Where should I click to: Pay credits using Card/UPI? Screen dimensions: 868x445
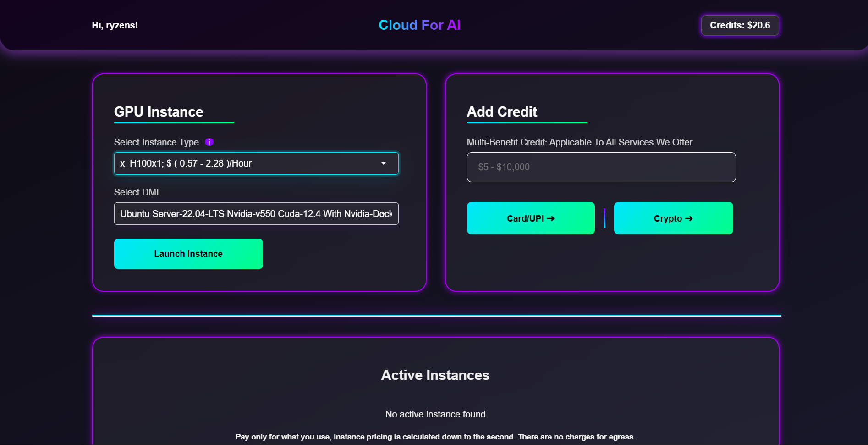(530, 218)
